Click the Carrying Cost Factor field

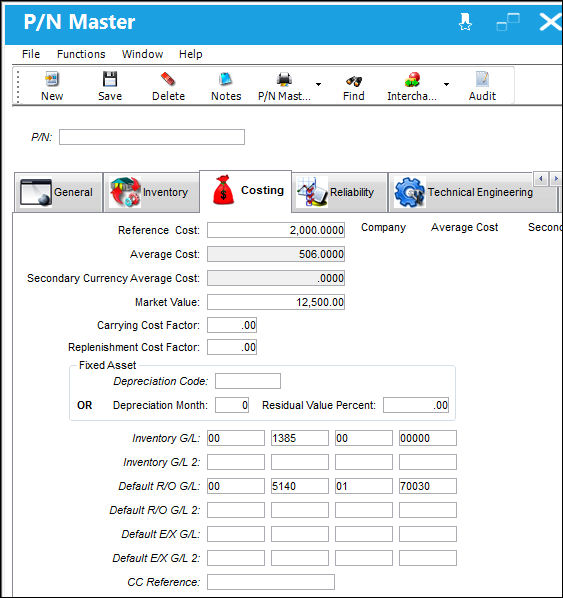point(232,325)
